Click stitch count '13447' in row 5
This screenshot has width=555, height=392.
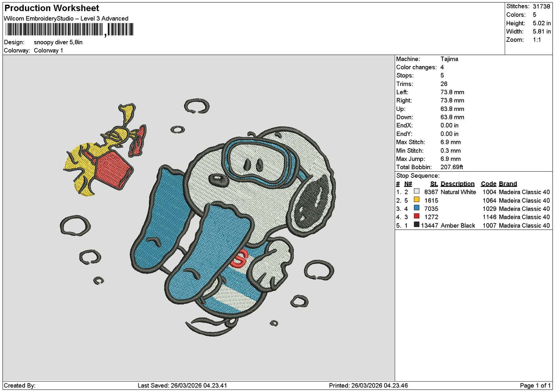click(429, 225)
